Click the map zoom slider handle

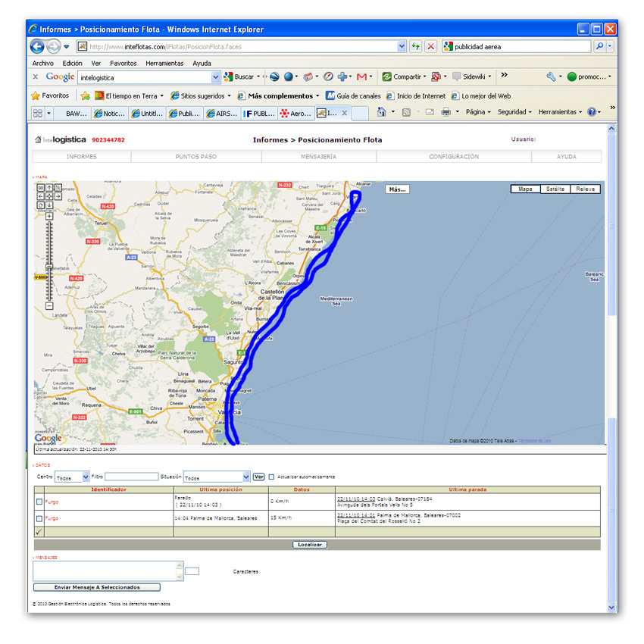49,267
